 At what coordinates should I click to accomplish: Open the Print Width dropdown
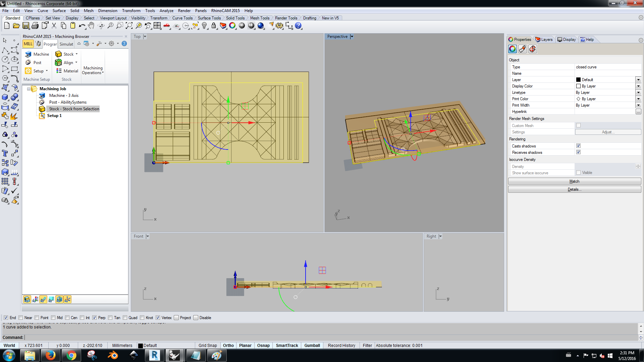(638, 105)
